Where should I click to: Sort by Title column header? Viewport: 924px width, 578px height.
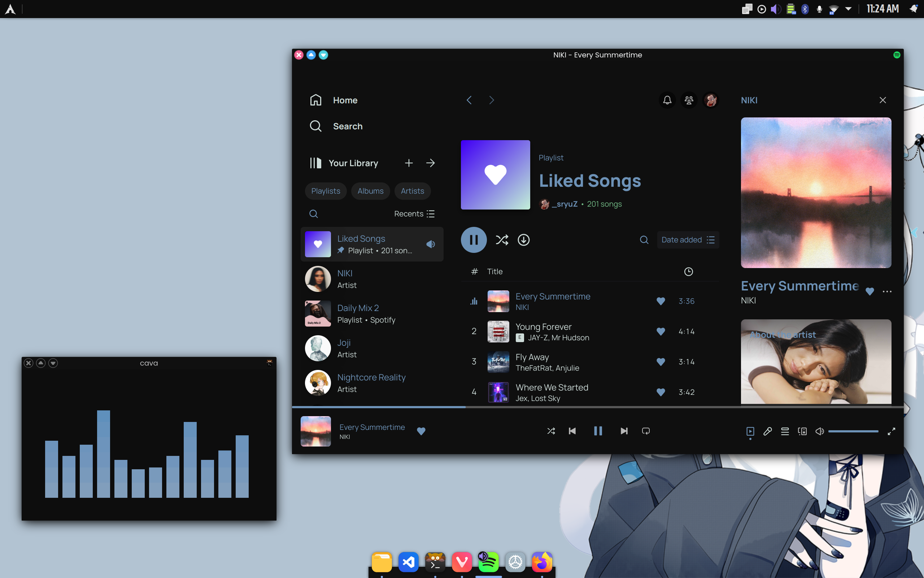494,271
